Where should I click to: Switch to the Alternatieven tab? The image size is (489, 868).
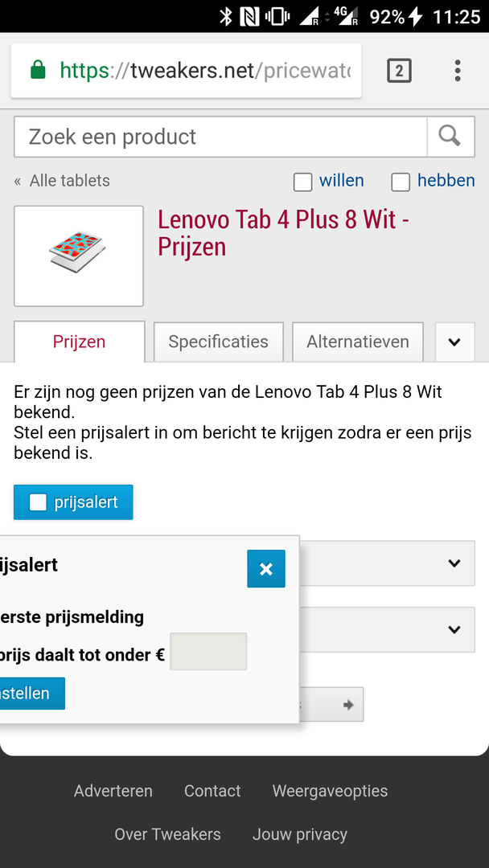[x=358, y=342]
